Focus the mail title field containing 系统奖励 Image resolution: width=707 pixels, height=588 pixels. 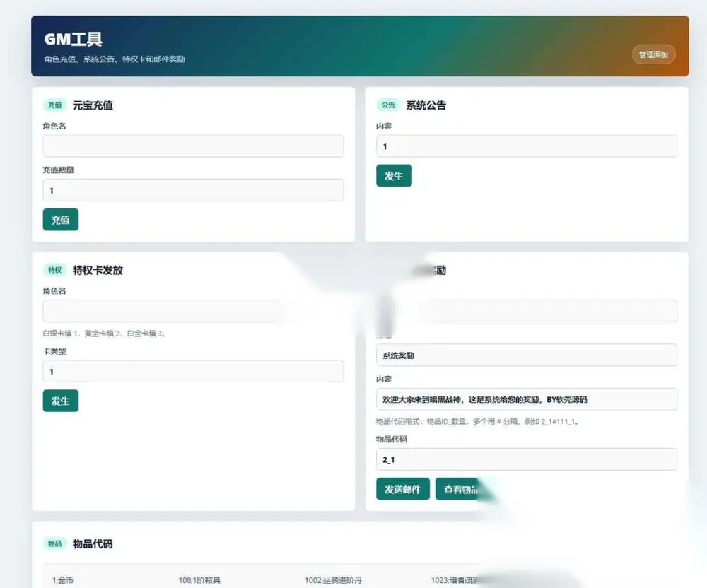click(527, 355)
